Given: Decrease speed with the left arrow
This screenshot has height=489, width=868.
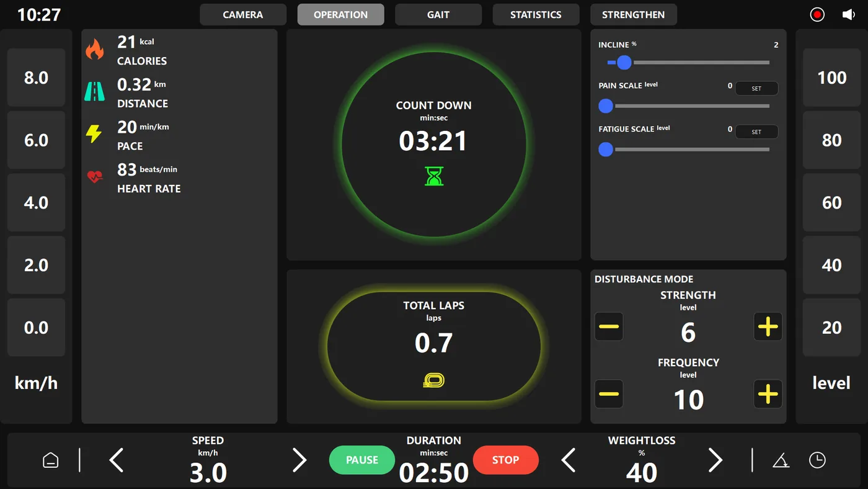Looking at the screenshot, I should (x=117, y=460).
